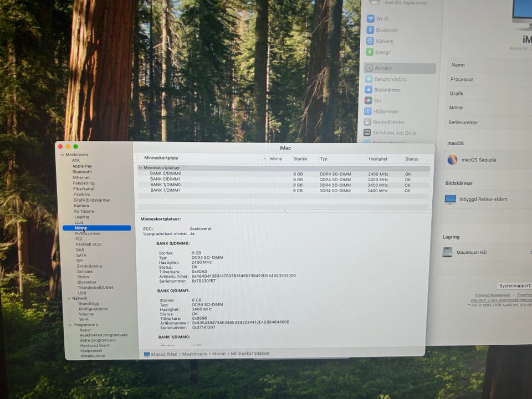Screen dimensions: 532x399
Task: Click the Kontrollcenter icon in System Settings
Action: click(x=367, y=122)
